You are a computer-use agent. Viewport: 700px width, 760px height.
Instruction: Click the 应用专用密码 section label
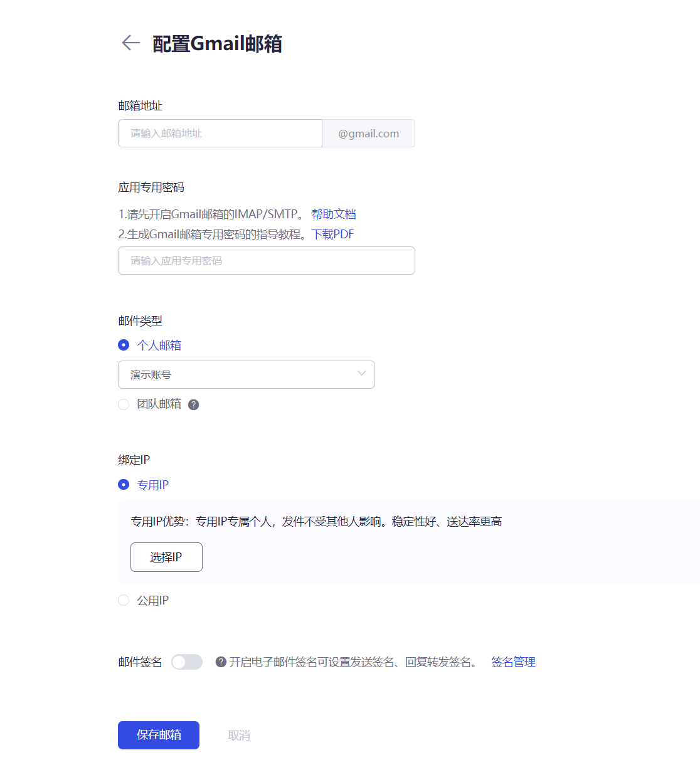click(x=151, y=187)
